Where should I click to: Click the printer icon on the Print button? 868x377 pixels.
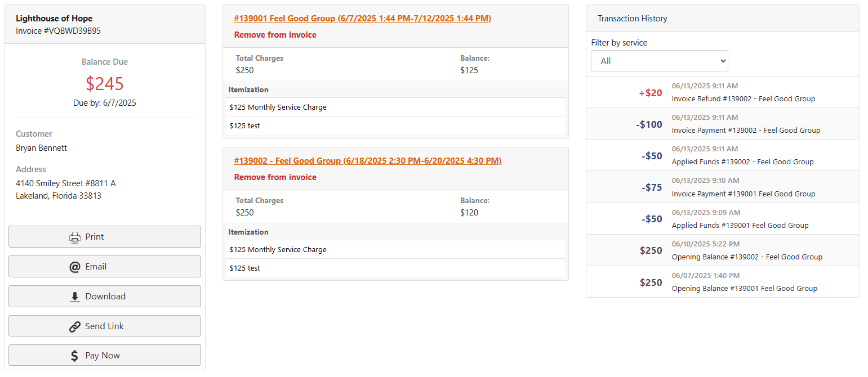coord(74,236)
